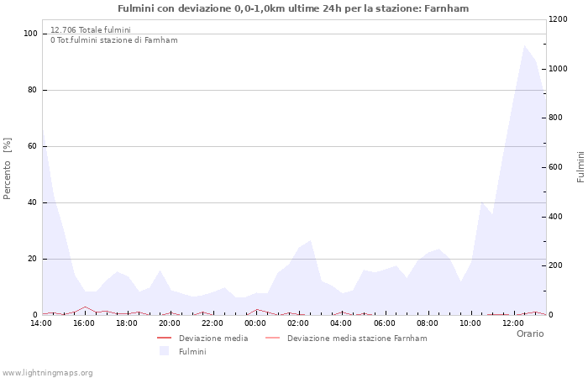Click the light red Farnham station legend line
588x378 pixels.
272,339
